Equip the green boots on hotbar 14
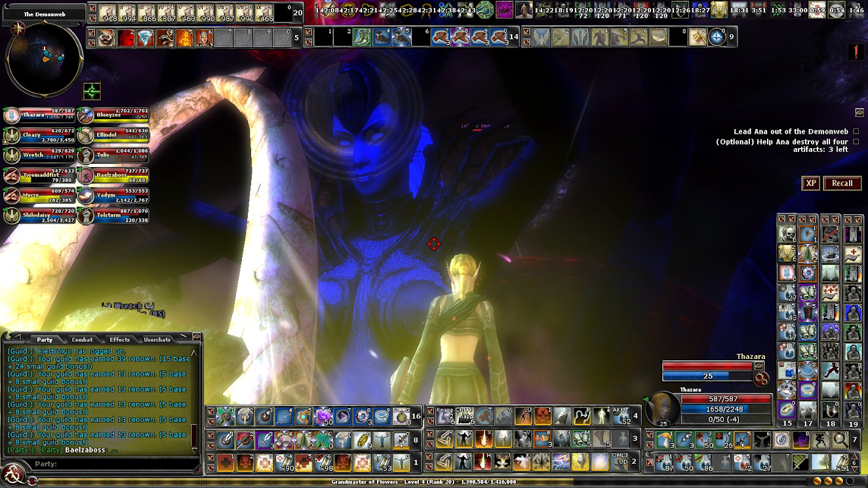This screenshot has height=488, width=868. pos(362,38)
